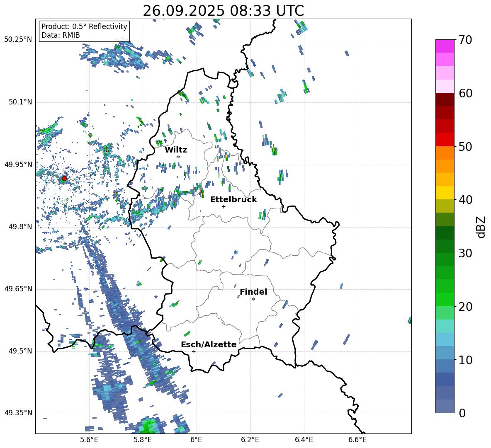The image size is (491, 448).
Task: Pick the bright red swatch above 50 dBZ
Action: tap(445, 139)
